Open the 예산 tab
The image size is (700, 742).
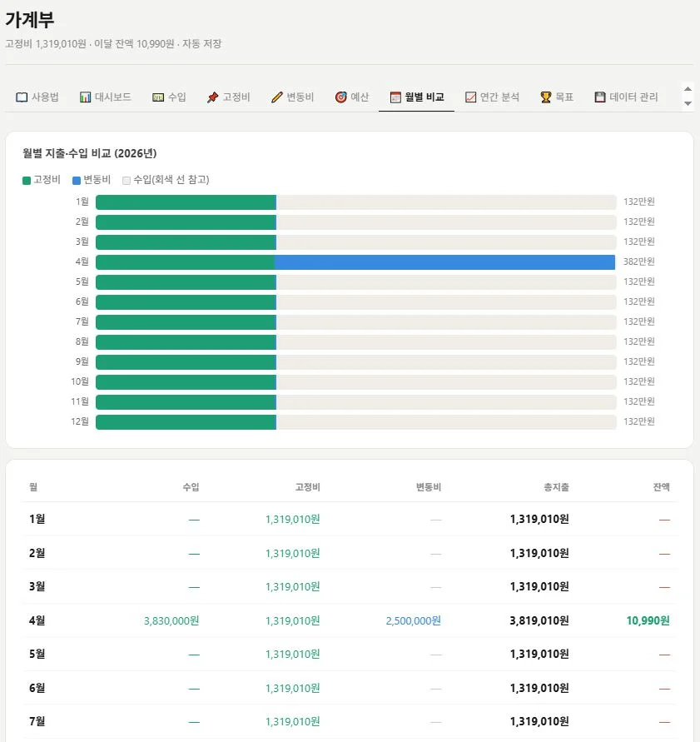point(351,97)
